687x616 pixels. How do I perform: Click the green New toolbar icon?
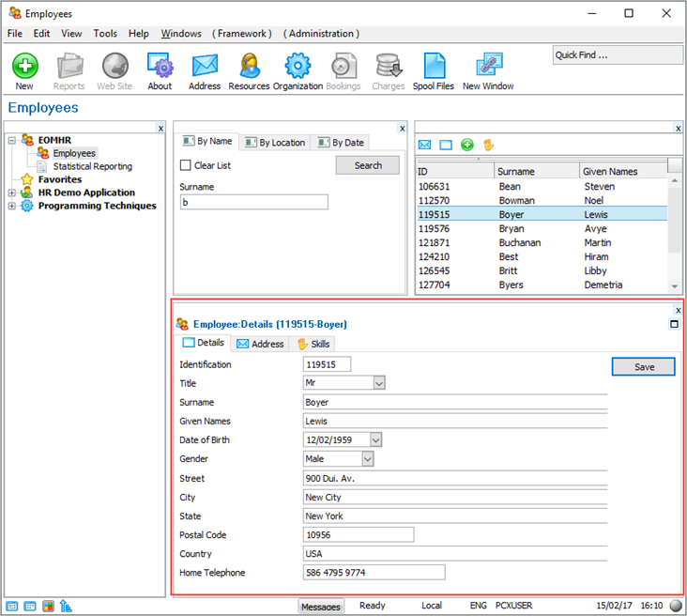(x=24, y=67)
